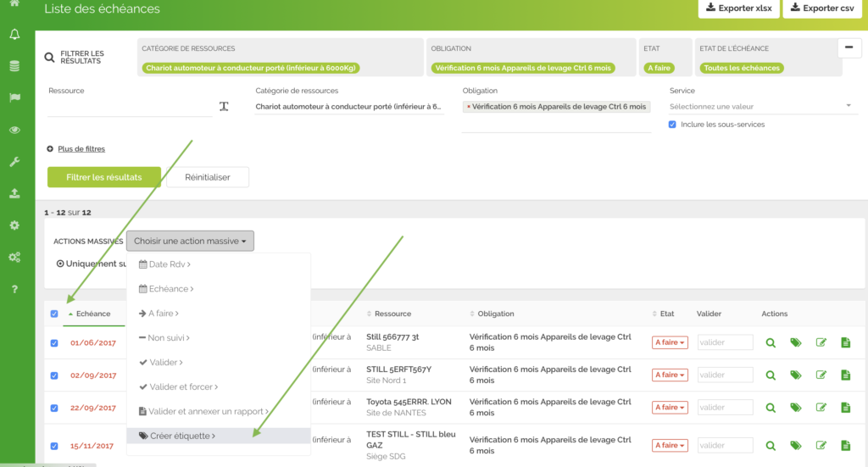
Task: Open the flag section in sidebar
Action: click(x=14, y=97)
